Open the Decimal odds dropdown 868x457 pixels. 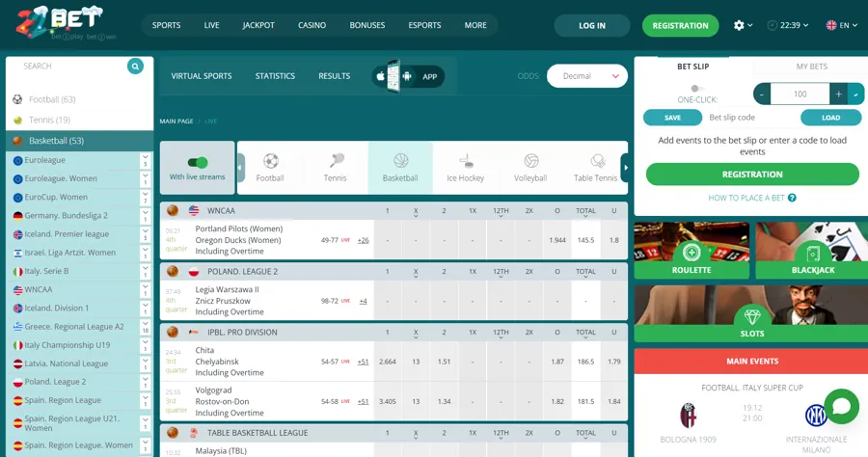click(586, 76)
